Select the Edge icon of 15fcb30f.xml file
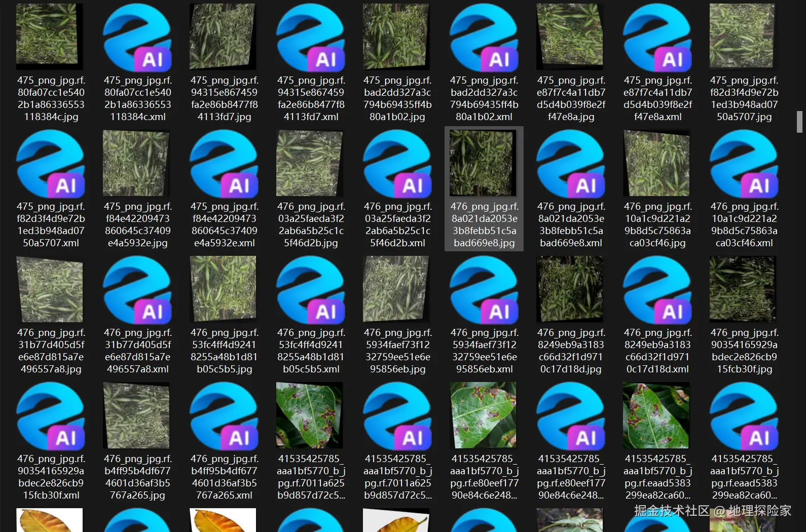The height and width of the screenshot is (532, 806). (x=51, y=415)
